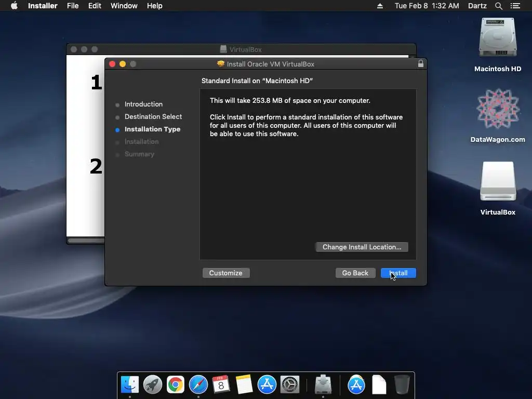Open the Help menu
Image resolution: width=532 pixels, height=399 pixels.
pos(154,6)
